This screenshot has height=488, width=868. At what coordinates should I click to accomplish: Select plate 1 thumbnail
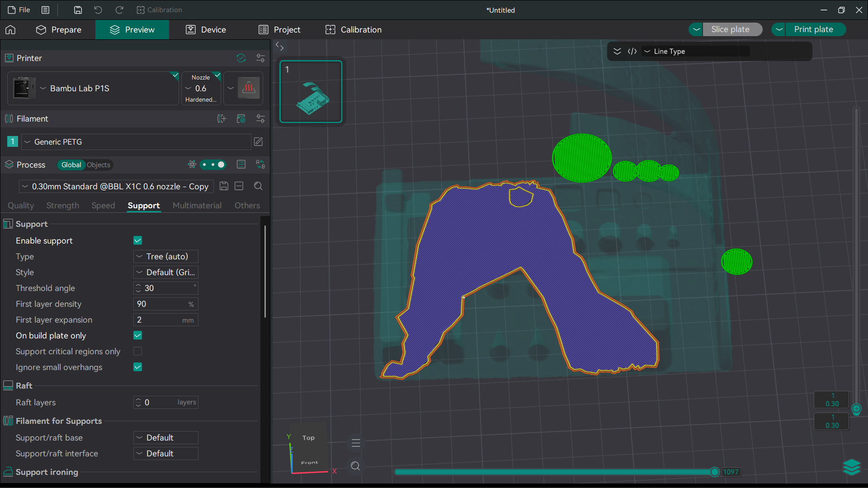[311, 92]
